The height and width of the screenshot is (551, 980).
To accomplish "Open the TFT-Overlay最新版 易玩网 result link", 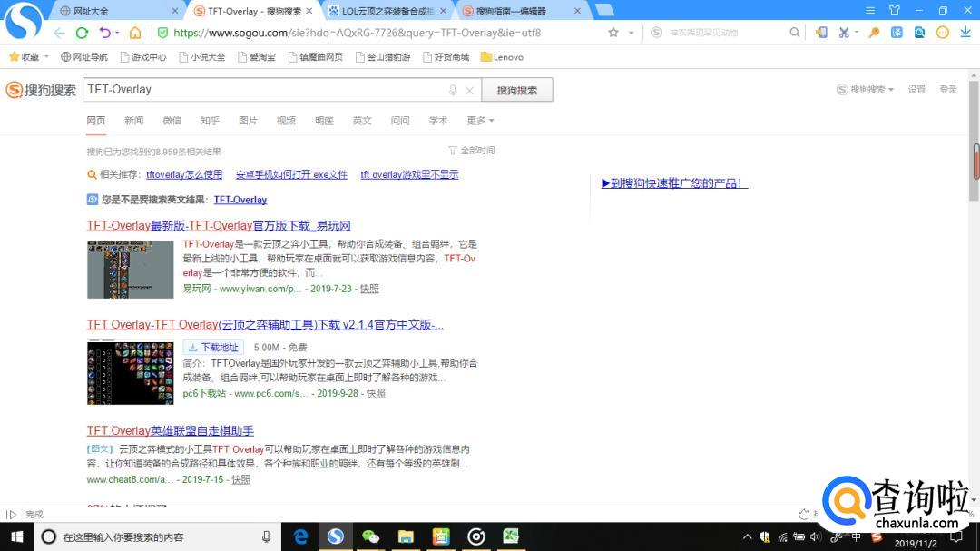I will pos(218,226).
